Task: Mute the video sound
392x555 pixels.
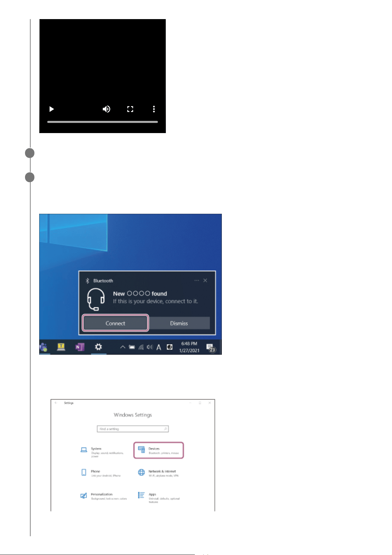Action: click(x=106, y=109)
